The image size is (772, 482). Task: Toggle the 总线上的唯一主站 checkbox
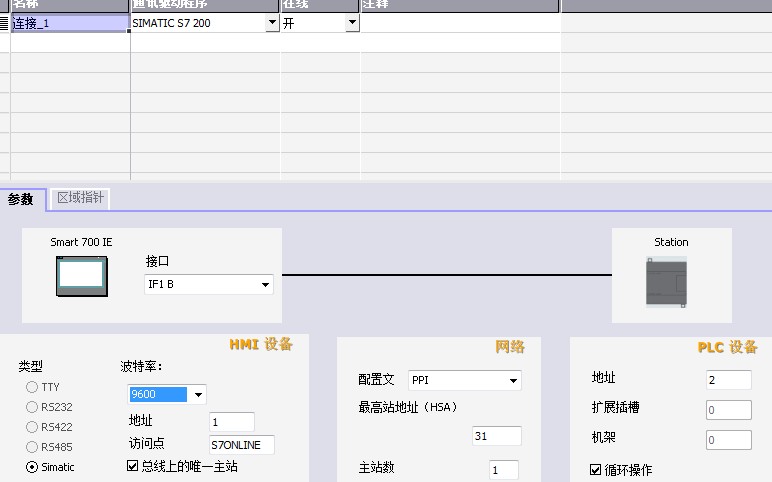click(x=133, y=466)
